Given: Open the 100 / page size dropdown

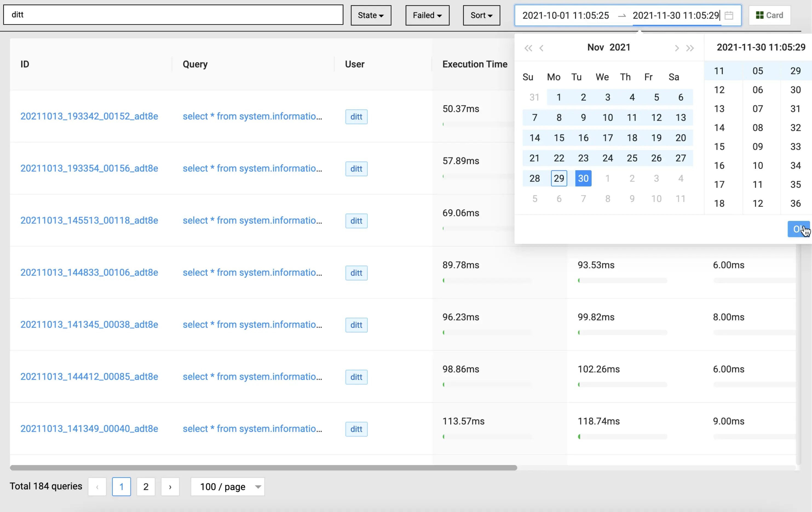Looking at the screenshot, I should click(227, 487).
